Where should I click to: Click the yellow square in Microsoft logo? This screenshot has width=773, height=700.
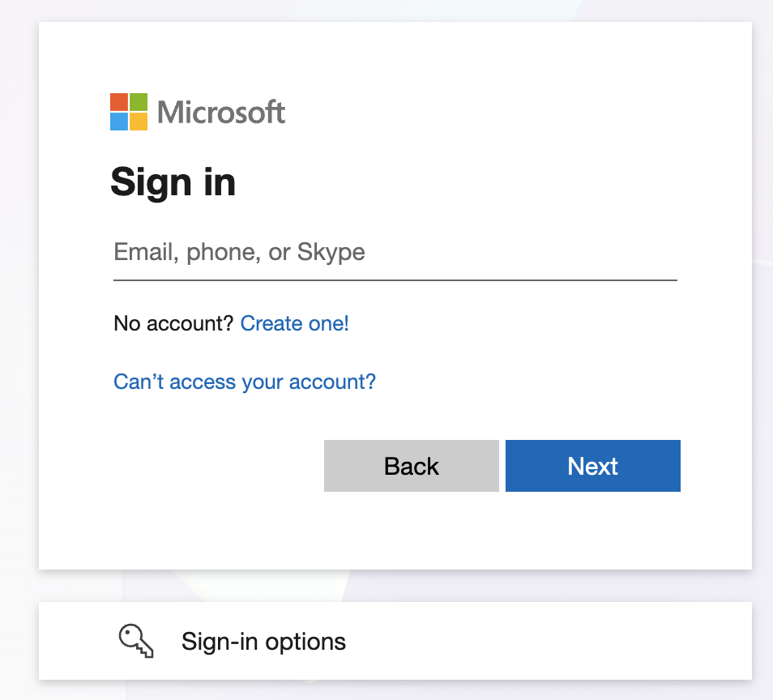[x=139, y=122]
